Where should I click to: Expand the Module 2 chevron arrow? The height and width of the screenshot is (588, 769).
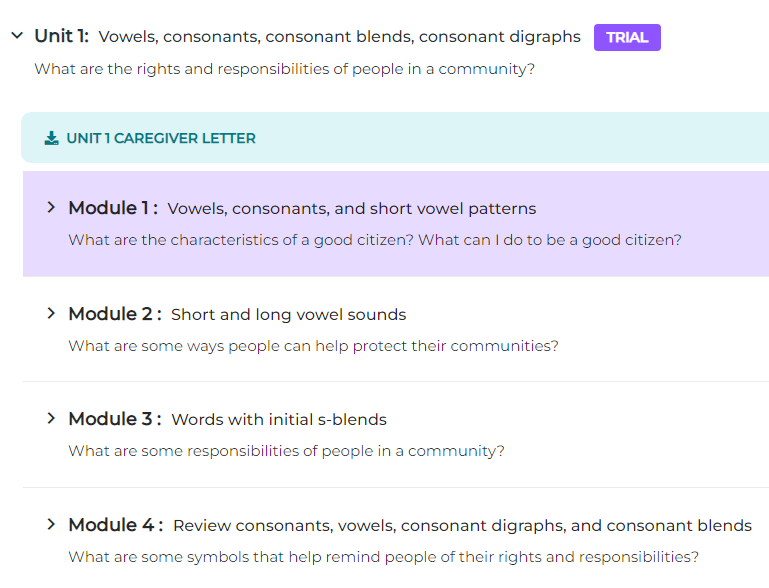51,314
